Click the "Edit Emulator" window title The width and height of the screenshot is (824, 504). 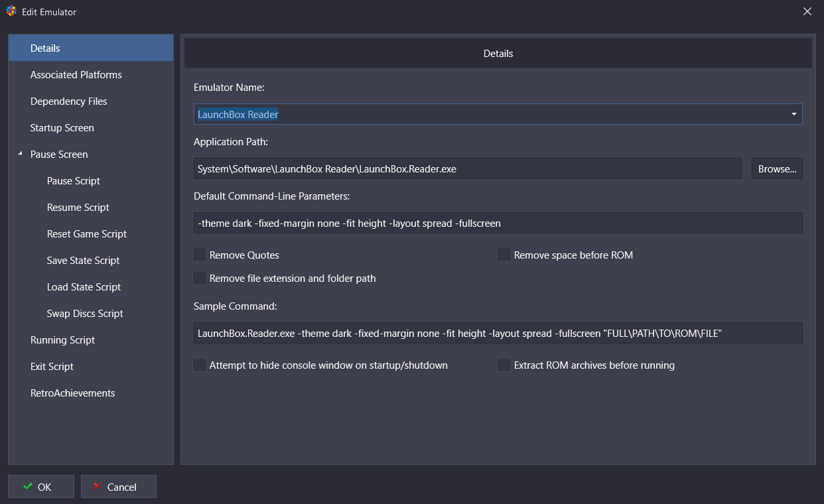click(x=49, y=12)
